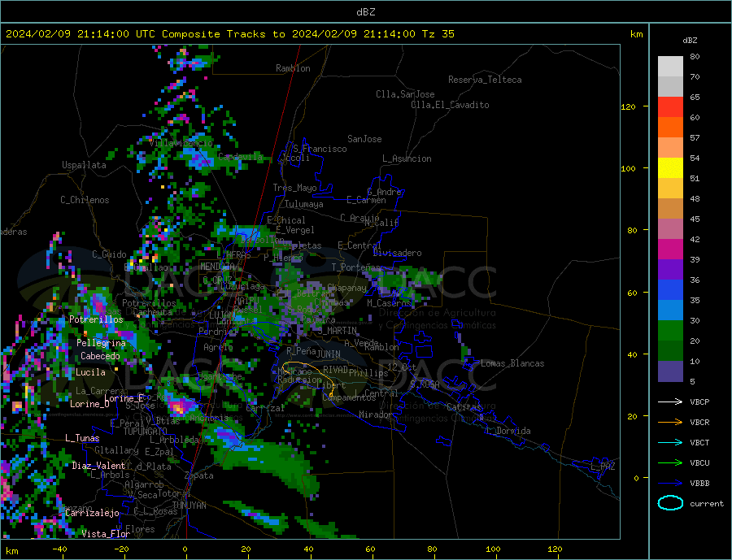
Task: Select the bright green 20–30 dBZ swatch
Action: (x=670, y=331)
